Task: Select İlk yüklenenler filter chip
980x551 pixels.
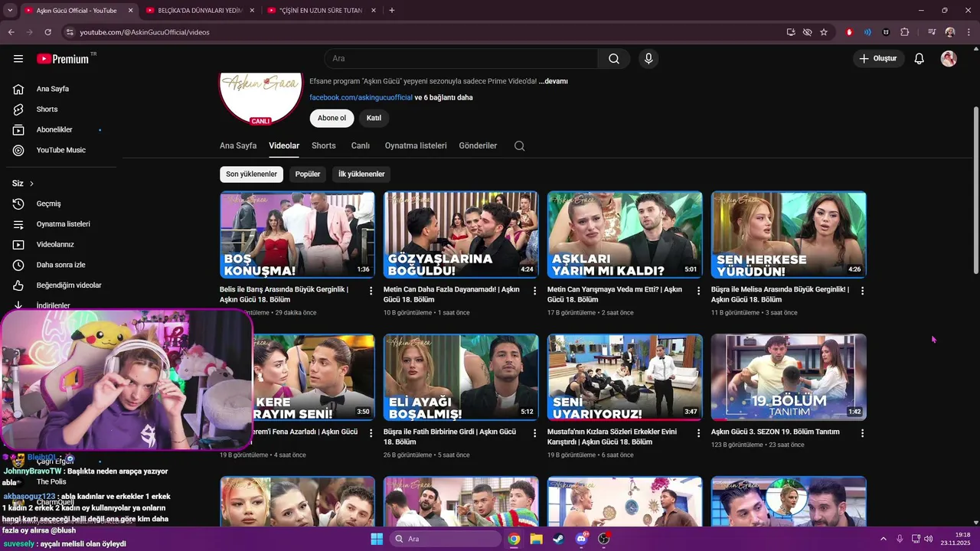Action: 361,174
